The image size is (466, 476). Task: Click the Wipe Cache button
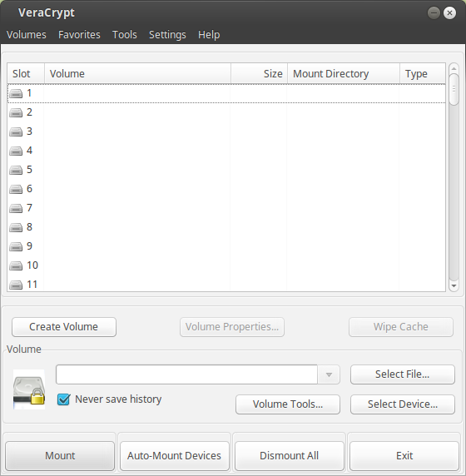[x=401, y=327]
